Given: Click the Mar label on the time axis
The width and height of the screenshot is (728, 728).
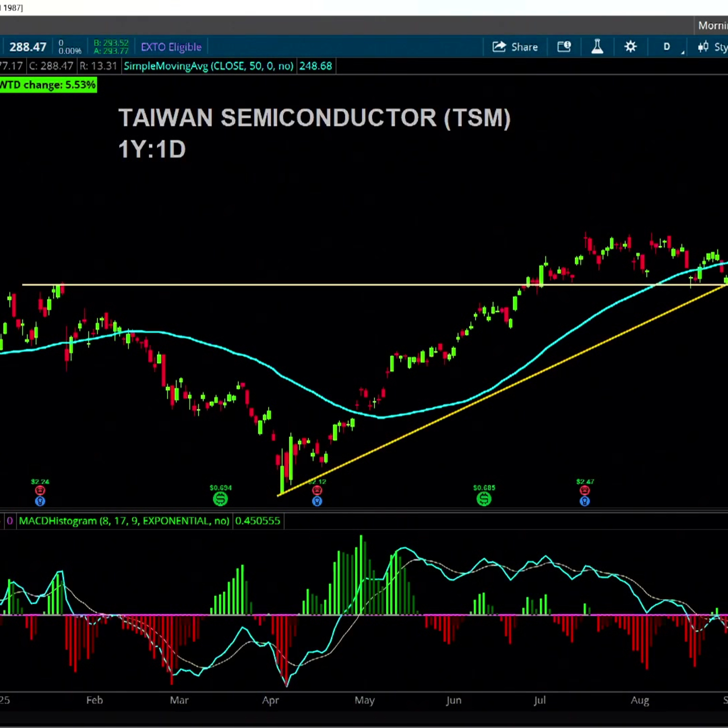Looking at the screenshot, I should 179,700.
